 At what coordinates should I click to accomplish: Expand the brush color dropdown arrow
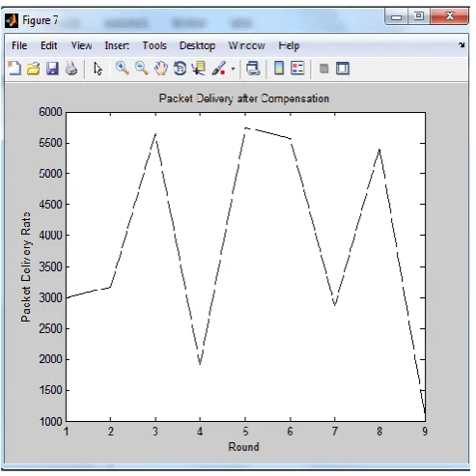(233, 69)
